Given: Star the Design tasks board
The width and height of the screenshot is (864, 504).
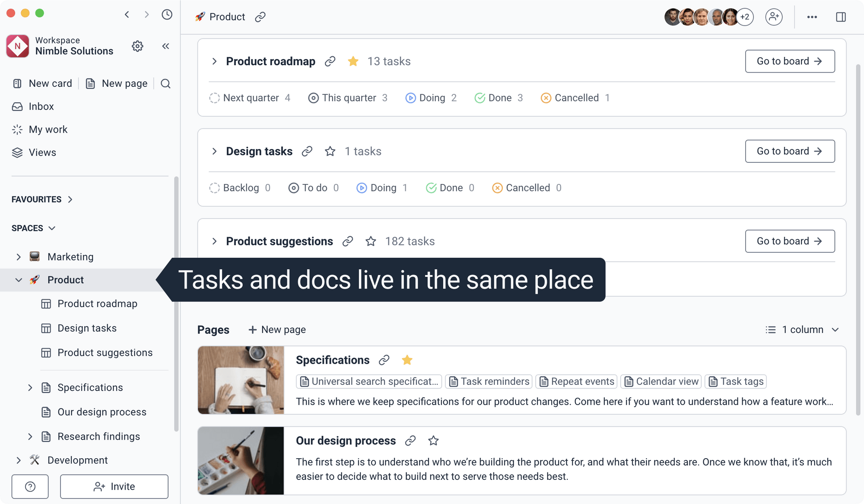Looking at the screenshot, I should tap(330, 151).
